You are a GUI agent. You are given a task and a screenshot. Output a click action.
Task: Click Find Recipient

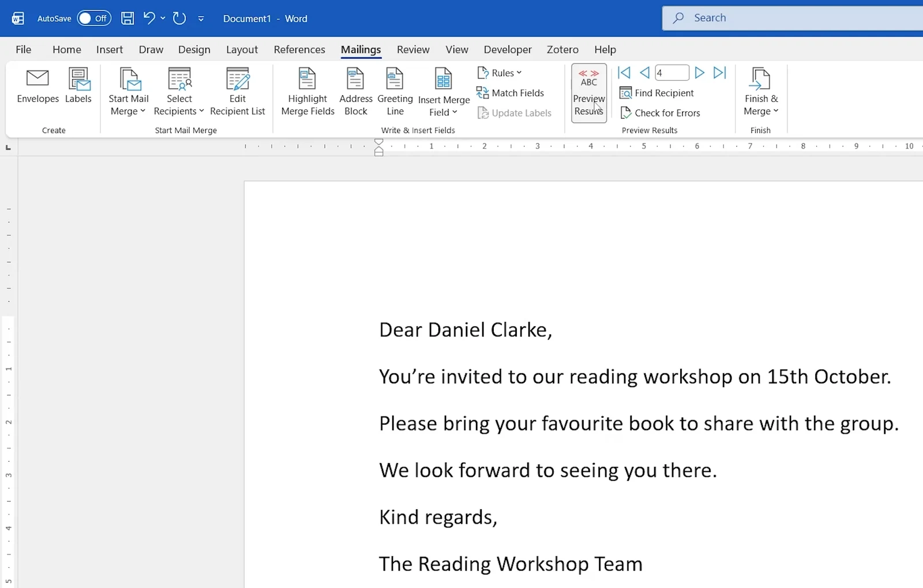pos(656,93)
